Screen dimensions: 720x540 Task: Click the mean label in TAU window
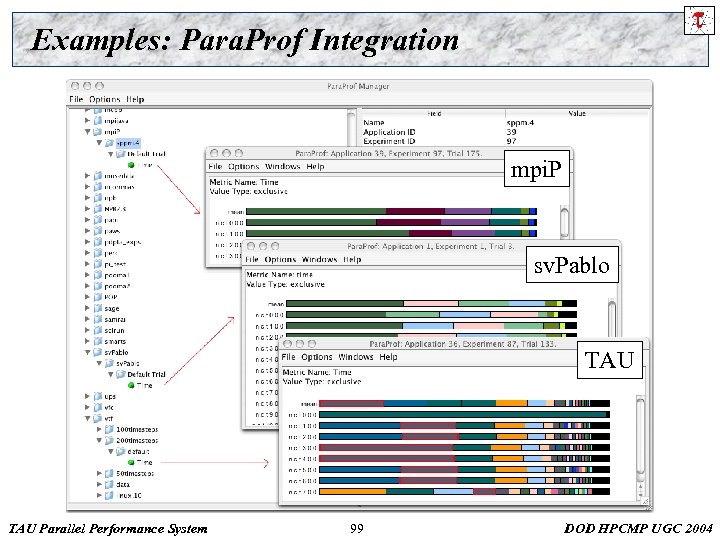point(309,404)
